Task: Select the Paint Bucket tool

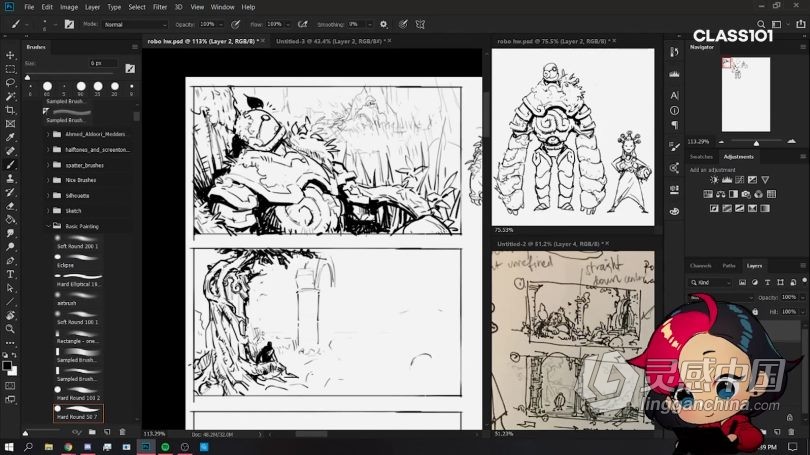Action: pyautogui.click(x=10, y=219)
